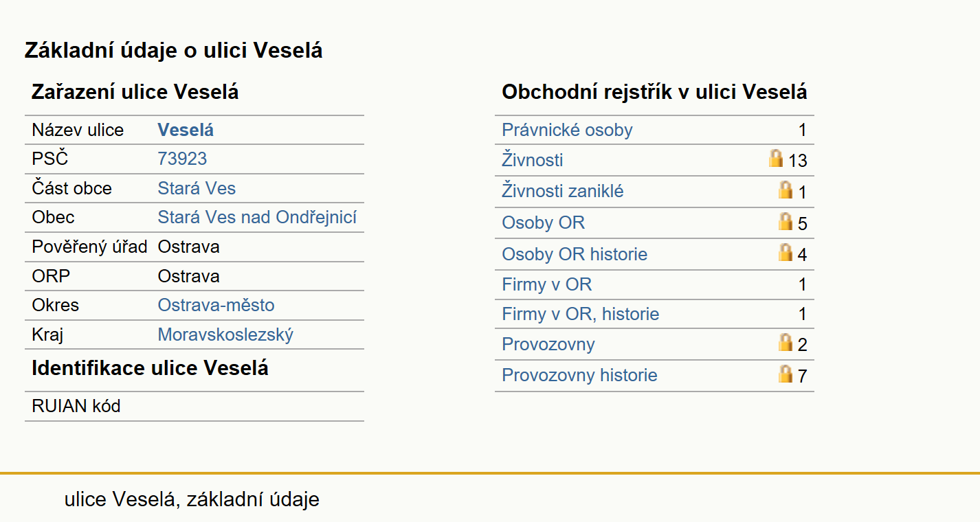
Task: View Živnosti zaniklé records
Action: click(563, 191)
